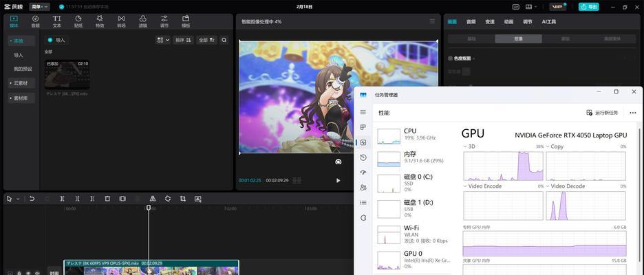
Task: Click the mirror flip icon in timeline toolbar
Action: click(152, 199)
